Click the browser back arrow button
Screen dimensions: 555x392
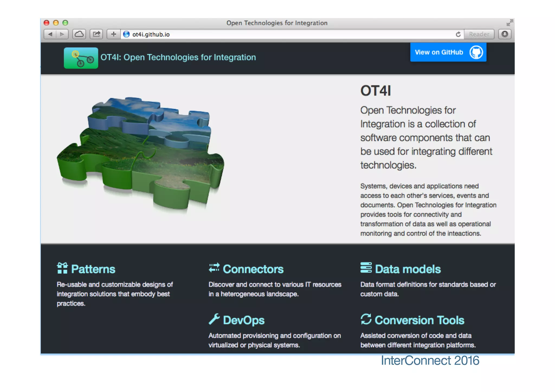(50, 34)
